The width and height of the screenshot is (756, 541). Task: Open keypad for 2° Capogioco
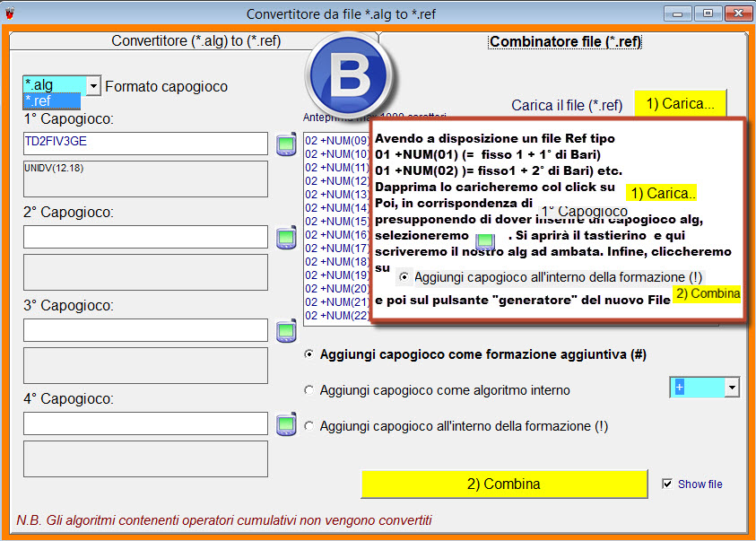286,237
